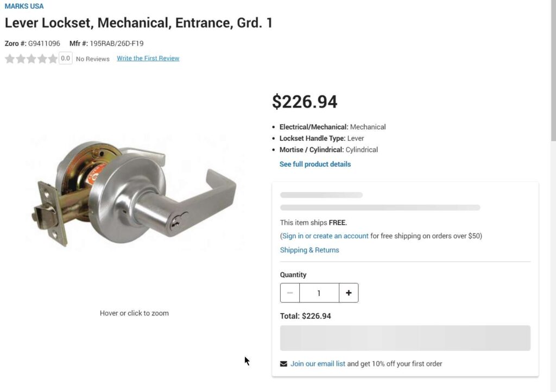556x392 pixels.
Task: Click the Hover or click to zoom caption
Action: [134, 313]
